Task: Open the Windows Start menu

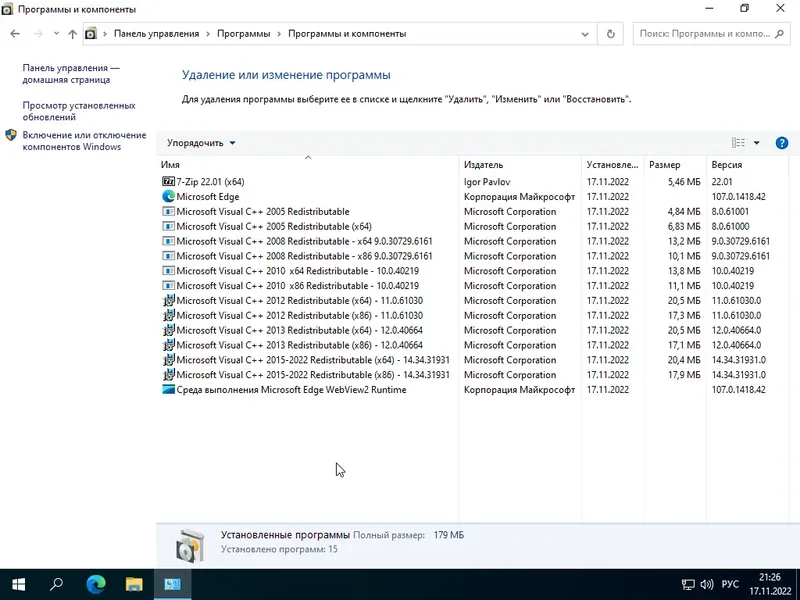Action: tap(18, 584)
